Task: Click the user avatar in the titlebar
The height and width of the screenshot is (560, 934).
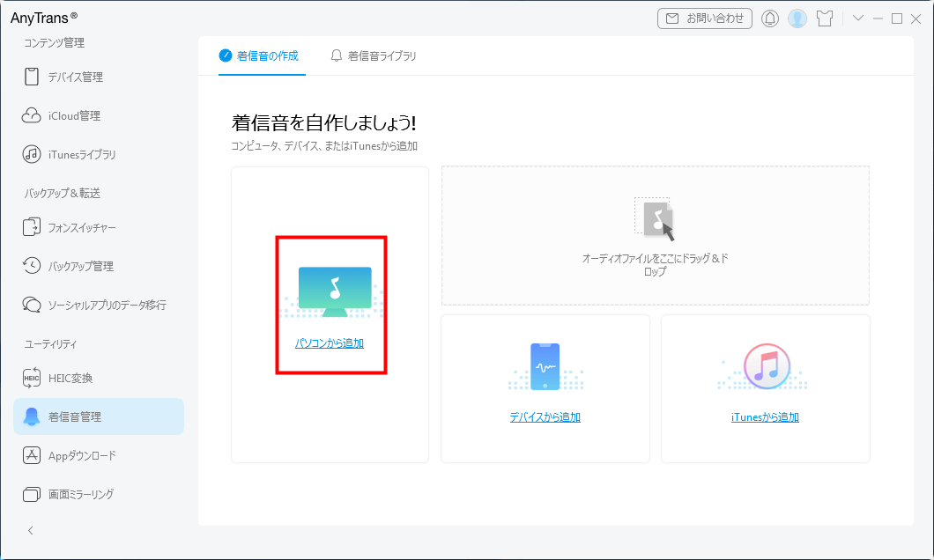Action: coord(797,18)
